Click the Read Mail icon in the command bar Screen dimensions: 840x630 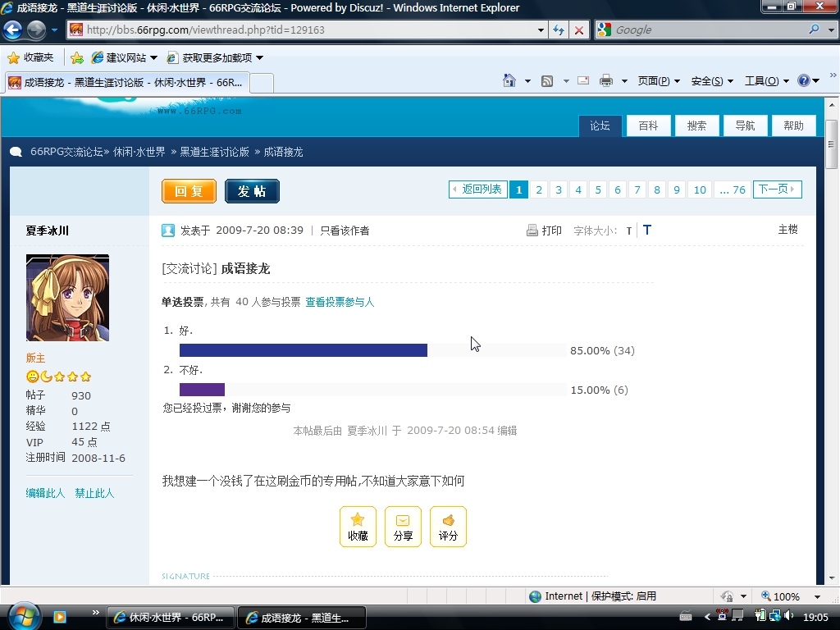[583, 81]
